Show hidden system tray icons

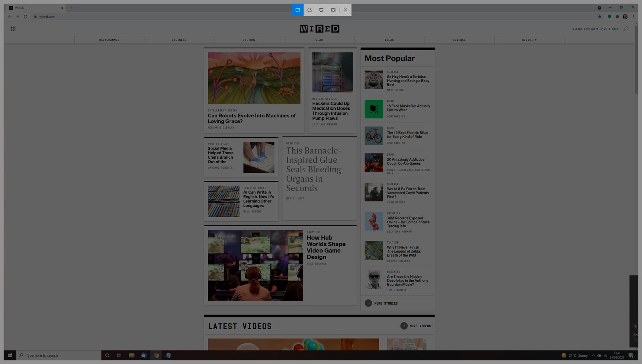[x=593, y=356]
